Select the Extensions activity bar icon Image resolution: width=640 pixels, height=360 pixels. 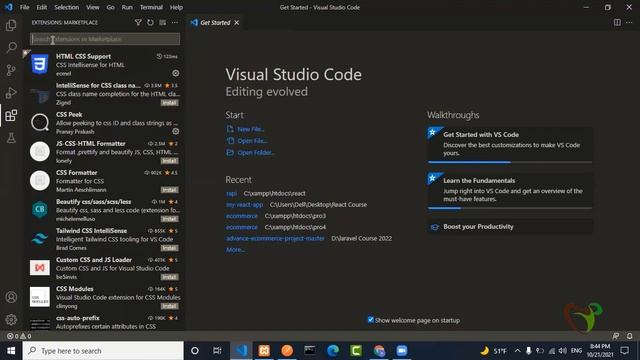pyautogui.click(x=11, y=116)
